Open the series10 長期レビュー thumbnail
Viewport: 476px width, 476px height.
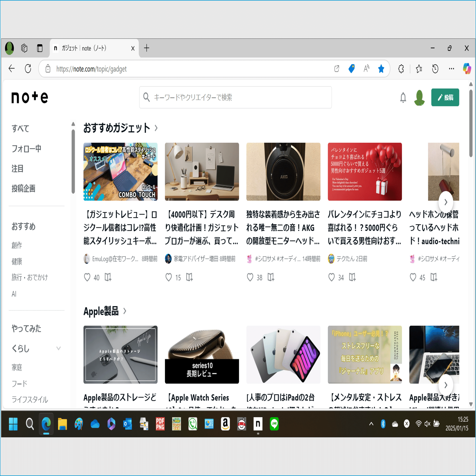[202, 355]
